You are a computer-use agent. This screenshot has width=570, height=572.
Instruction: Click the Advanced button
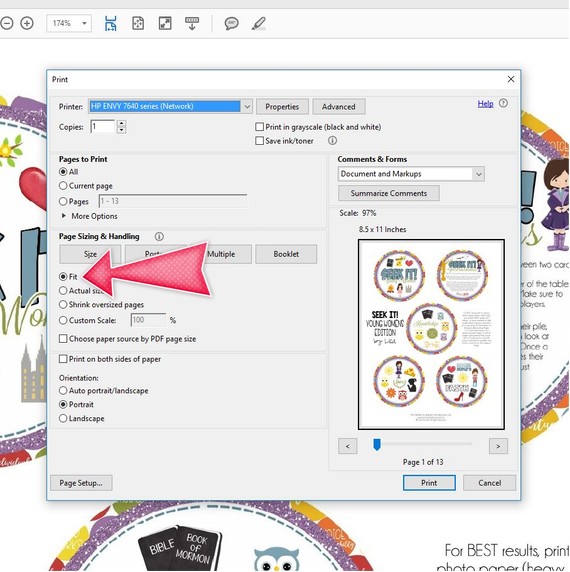[x=338, y=107]
